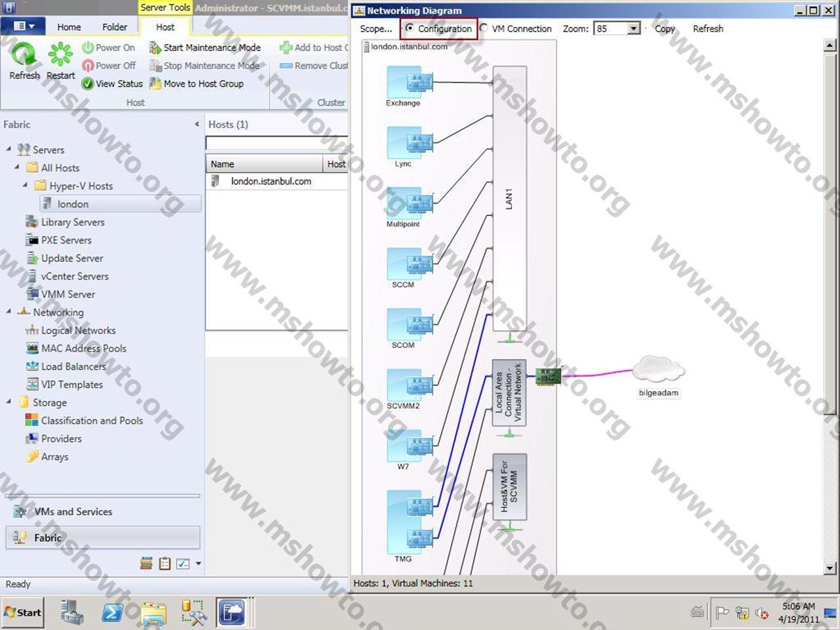Collapse the Storage tree node

[9, 402]
